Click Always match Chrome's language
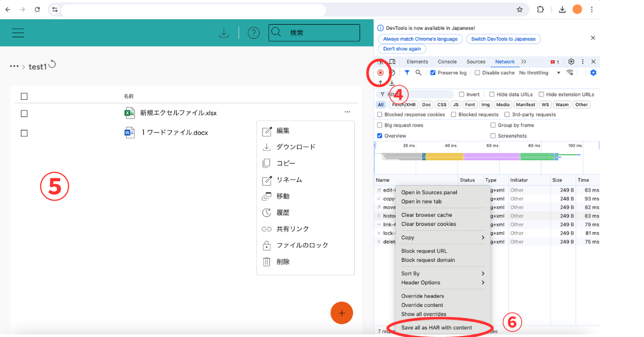Viewport: 644px width, 337px height. pyautogui.click(x=420, y=39)
